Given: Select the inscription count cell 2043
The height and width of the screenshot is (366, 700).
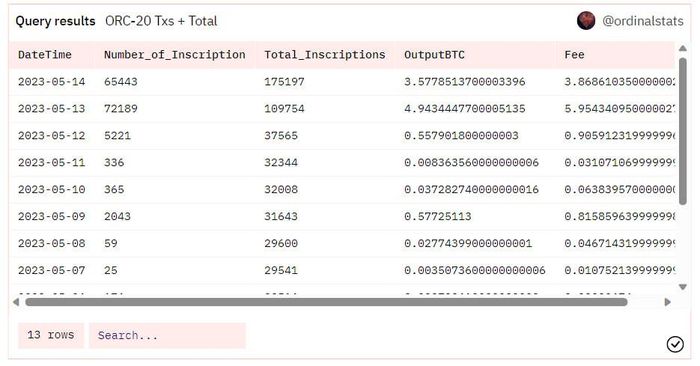Looking at the screenshot, I should pyautogui.click(x=117, y=216).
